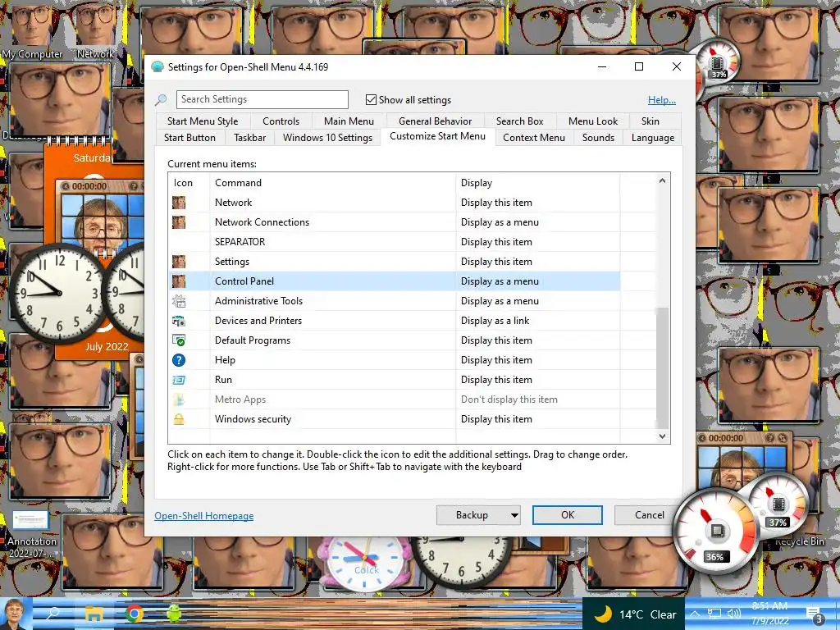Screen dimensions: 840x630
Task: Click the OK button
Action: pyautogui.click(x=568, y=515)
